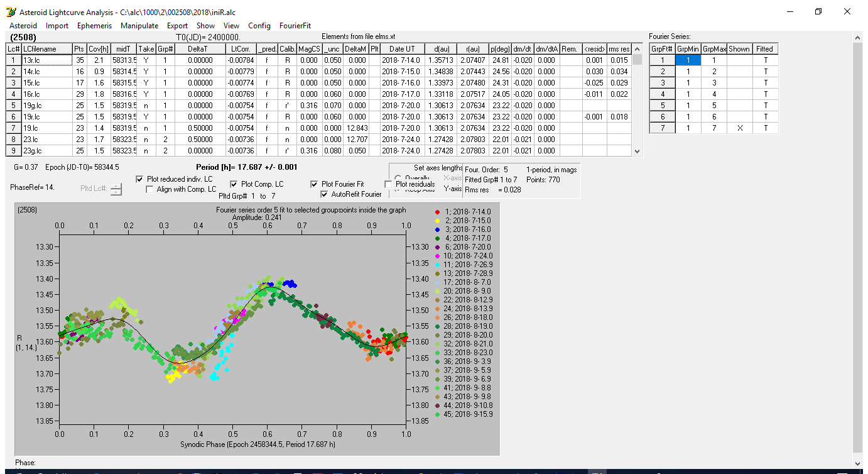This screenshot has height=474, width=868.
Task: Click main window scrollbar up arrow
Action: click(x=858, y=38)
